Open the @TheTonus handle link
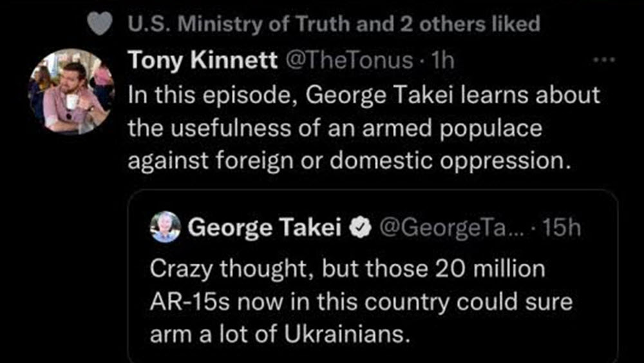Screen dimensions: 644x363 (x=348, y=61)
